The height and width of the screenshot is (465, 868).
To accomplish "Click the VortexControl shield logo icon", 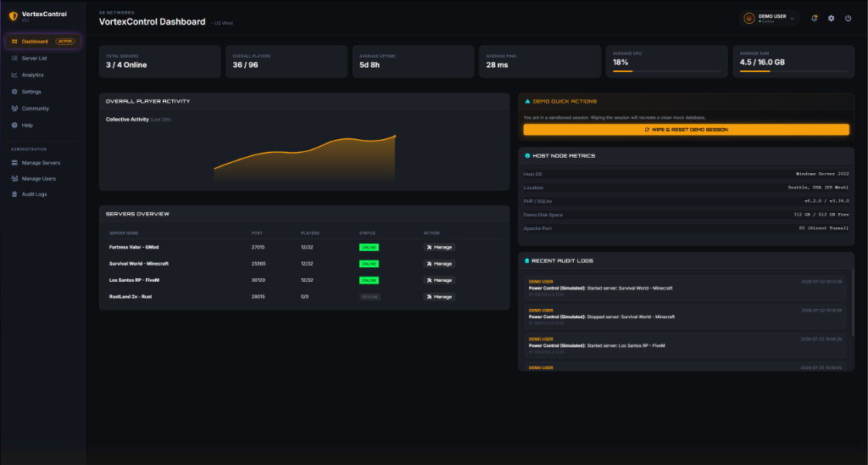I will pos(14,16).
